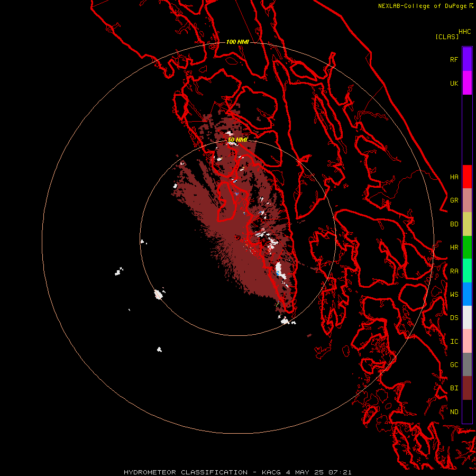Image resolution: width=476 pixels, height=476 pixels.
Task: Select the GR graupel color swatch
Action: [x=467, y=200]
